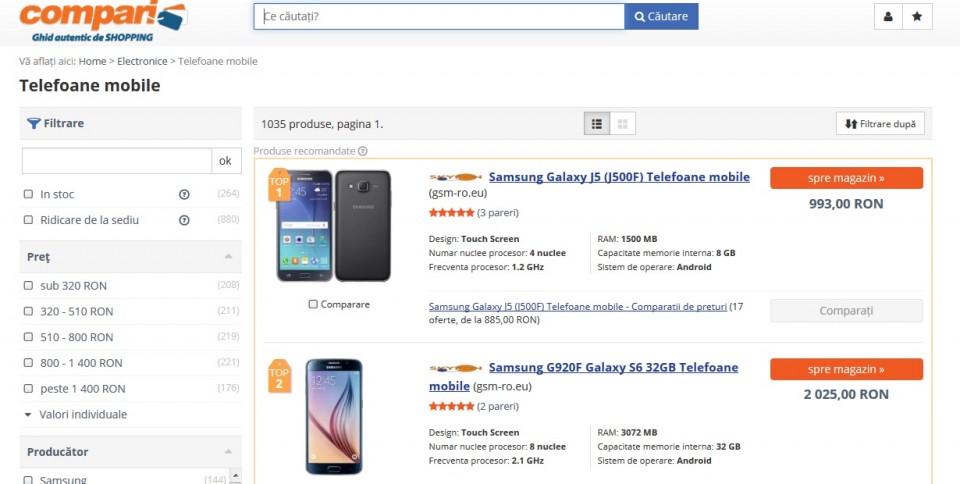This screenshot has height=484, width=960.
Task: Click help icon beside Produse recomandate
Action: click(x=363, y=151)
